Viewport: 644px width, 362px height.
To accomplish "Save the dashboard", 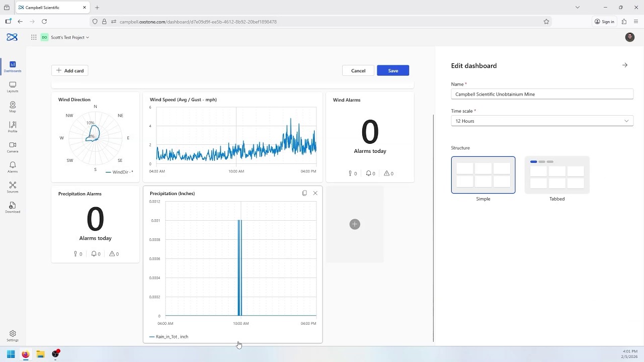I will coord(393,71).
